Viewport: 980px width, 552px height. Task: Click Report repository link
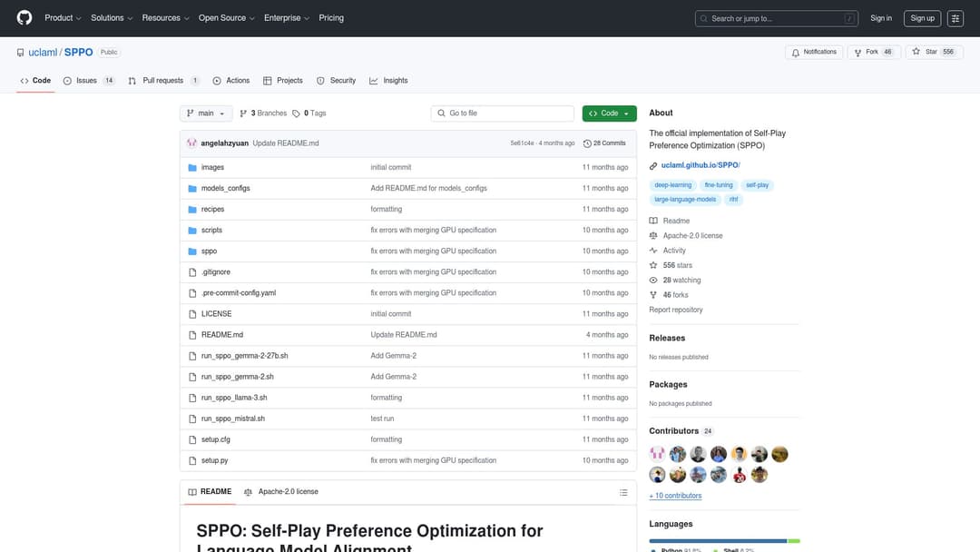pyautogui.click(x=676, y=310)
